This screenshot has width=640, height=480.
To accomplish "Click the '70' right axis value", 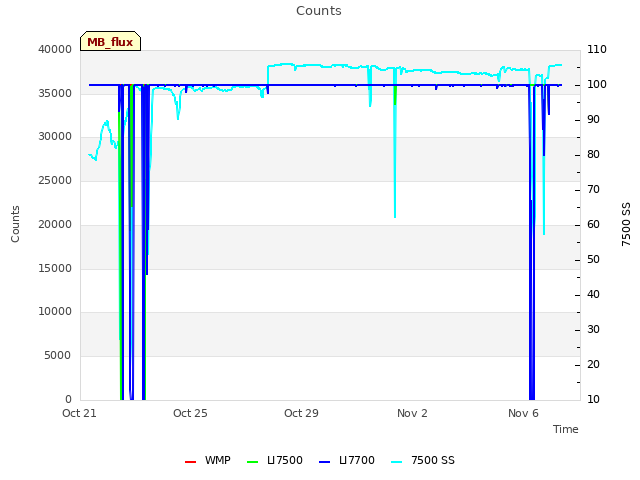I will click(x=593, y=190).
